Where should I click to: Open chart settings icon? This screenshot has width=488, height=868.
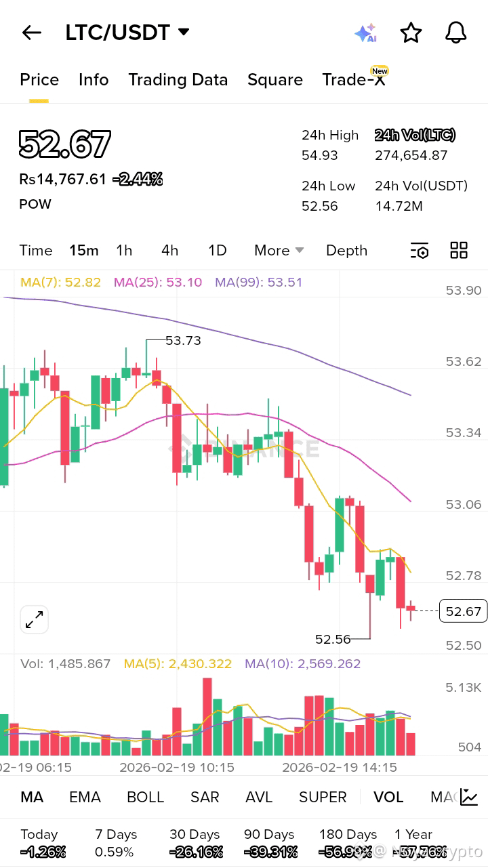click(x=420, y=251)
